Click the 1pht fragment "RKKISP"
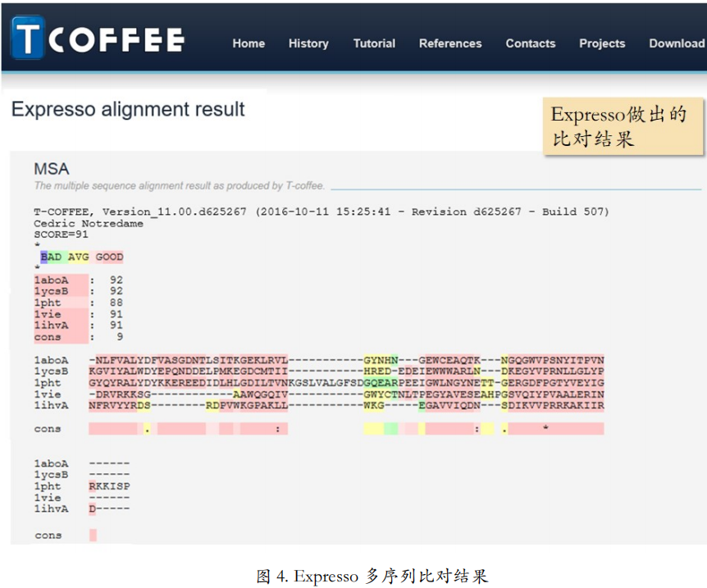707x588 pixels. [109, 486]
